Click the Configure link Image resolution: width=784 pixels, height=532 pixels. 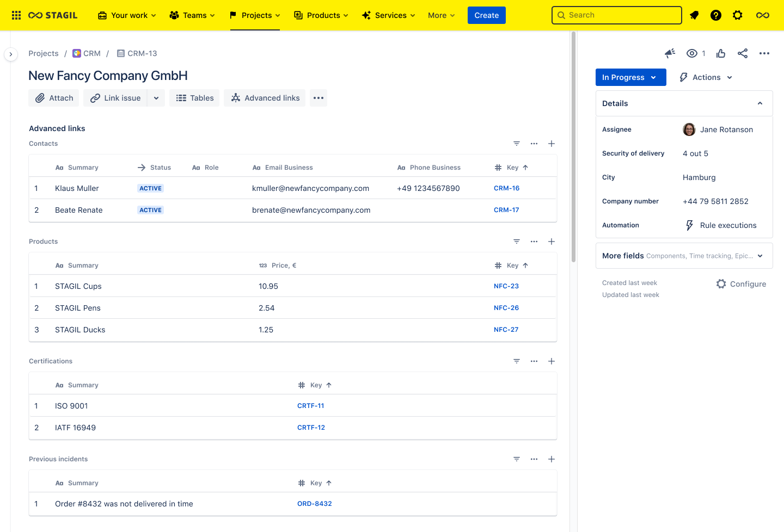pyautogui.click(x=741, y=284)
